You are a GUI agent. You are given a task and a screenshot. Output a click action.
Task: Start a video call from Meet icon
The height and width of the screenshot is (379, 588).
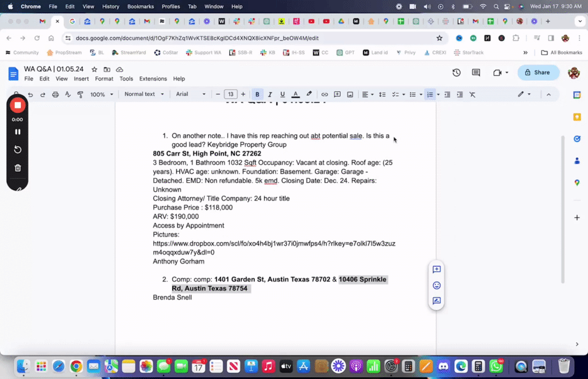click(497, 73)
